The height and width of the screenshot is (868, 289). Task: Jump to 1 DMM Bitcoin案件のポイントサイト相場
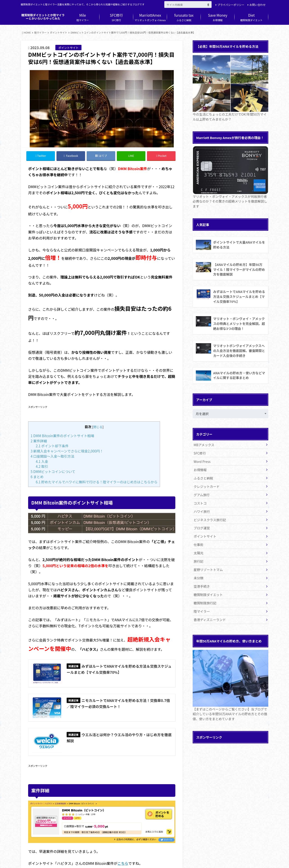click(x=62, y=436)
